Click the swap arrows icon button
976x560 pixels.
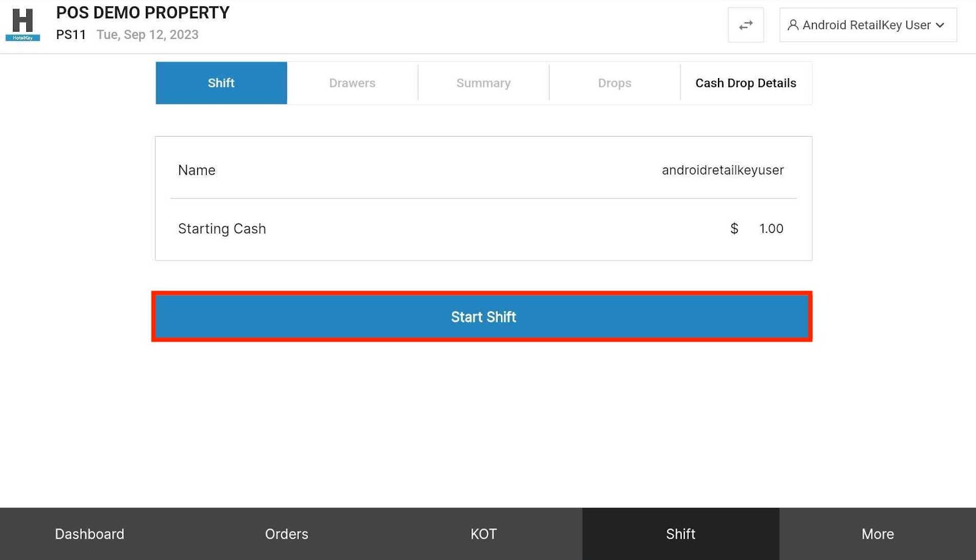745,25
